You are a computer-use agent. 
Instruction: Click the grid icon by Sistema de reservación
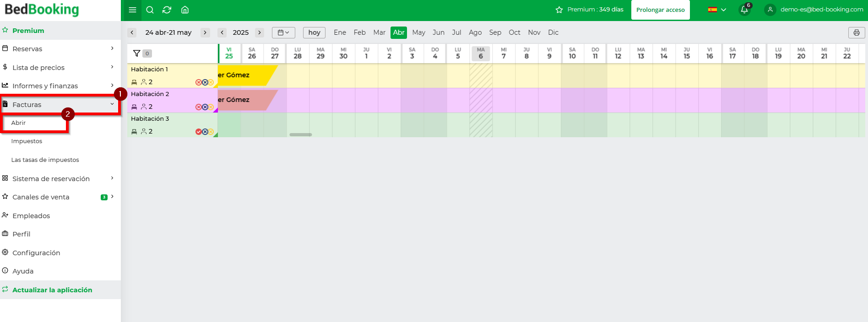pos(5,178)
